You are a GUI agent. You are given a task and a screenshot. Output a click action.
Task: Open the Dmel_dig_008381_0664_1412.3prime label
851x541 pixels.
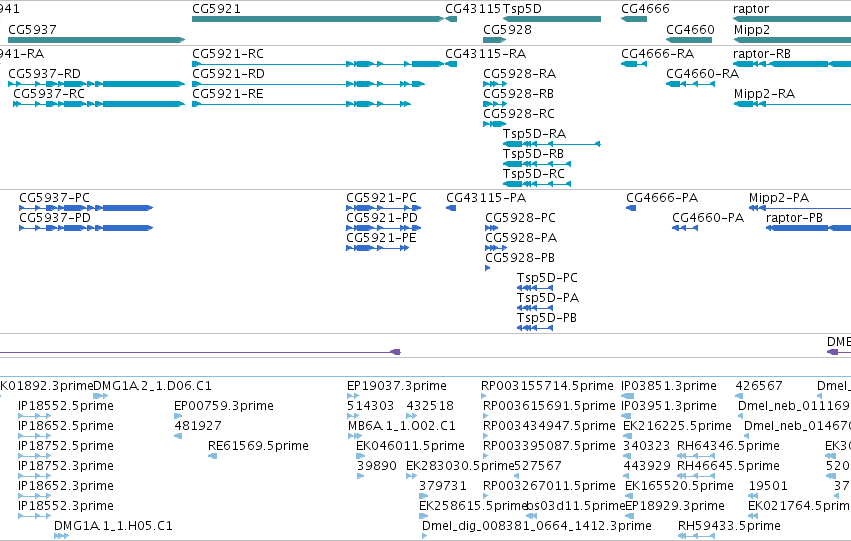pyautogui.click(x=537, y=526)
